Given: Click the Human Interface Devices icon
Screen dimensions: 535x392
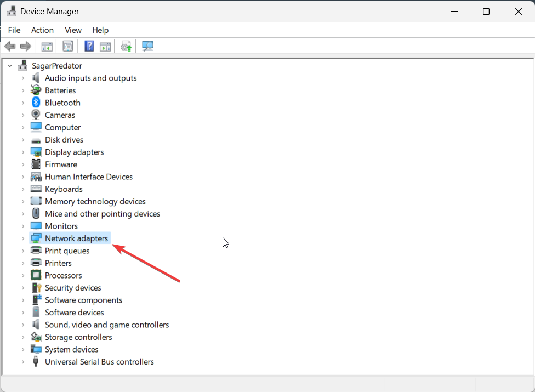Looking at the screenshot, I should pyautogui.click(x=36, y=177).
